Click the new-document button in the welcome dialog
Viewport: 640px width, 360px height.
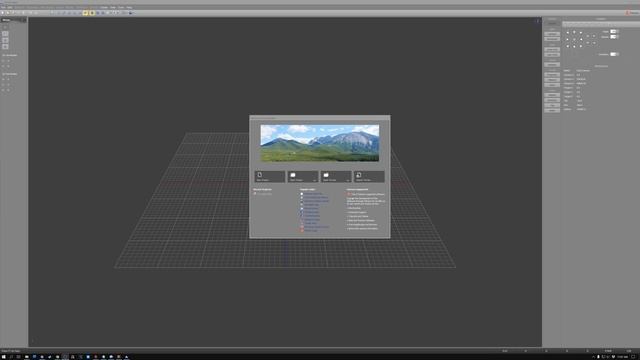point(270,176)
